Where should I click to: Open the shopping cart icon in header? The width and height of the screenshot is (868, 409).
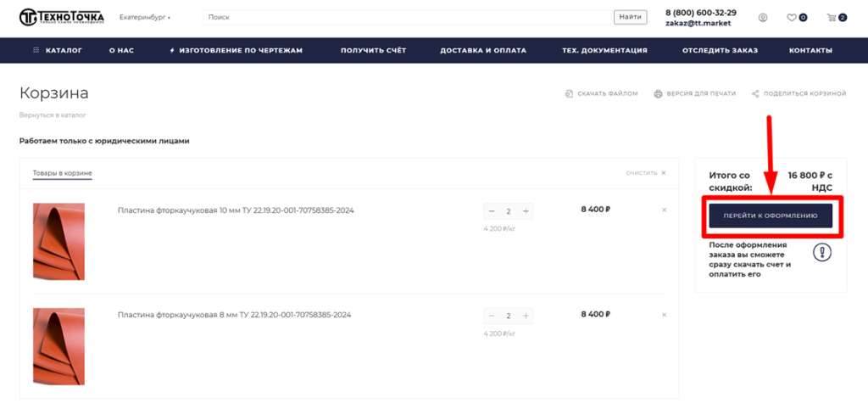coord(832,17)
